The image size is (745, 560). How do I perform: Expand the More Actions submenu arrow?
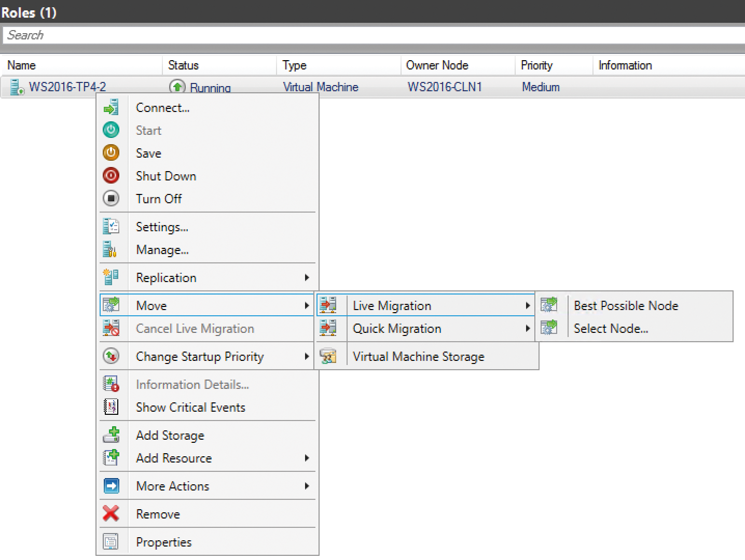point(308,486)
